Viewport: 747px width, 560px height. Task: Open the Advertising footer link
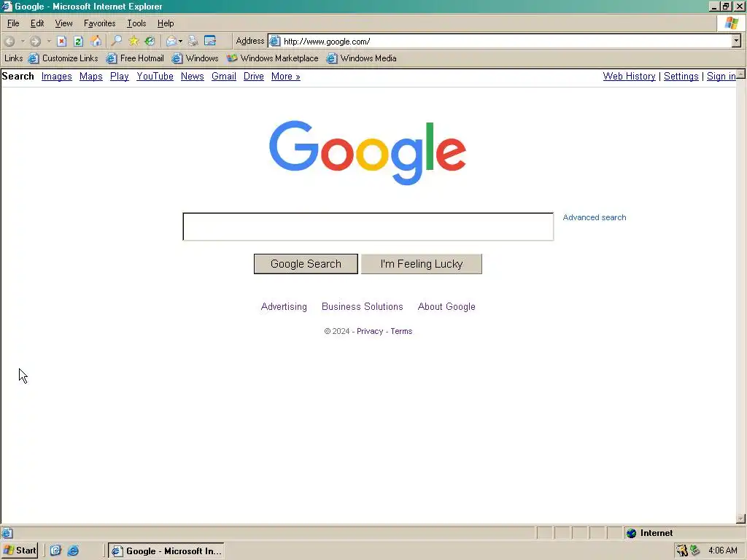(x=284, y=307)
